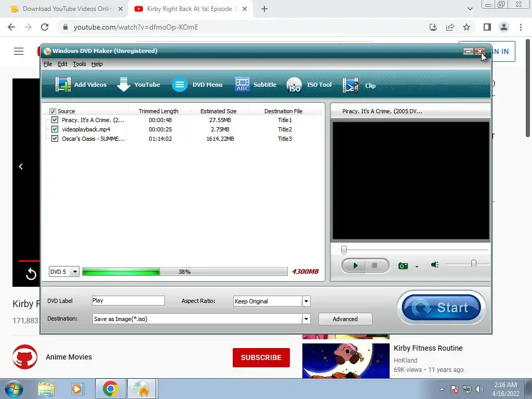
Task: Open Advanced settings
Action: click(x=345, y=319)
